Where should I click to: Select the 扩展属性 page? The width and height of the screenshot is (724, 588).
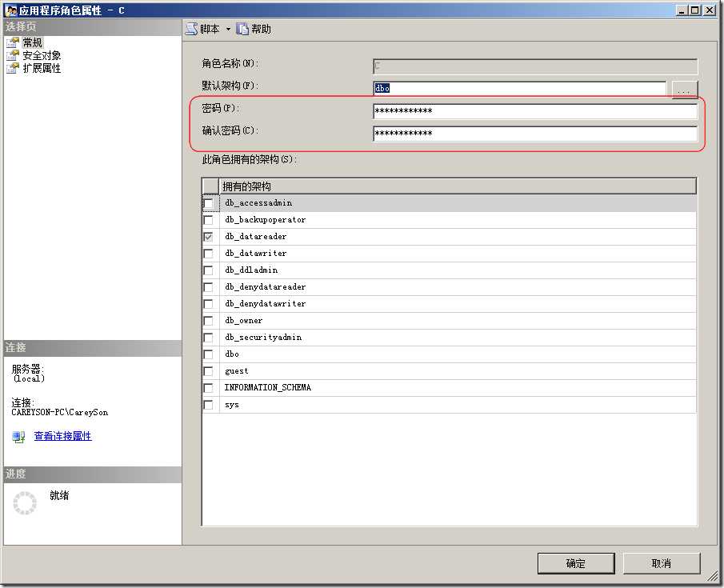(42, 68)
